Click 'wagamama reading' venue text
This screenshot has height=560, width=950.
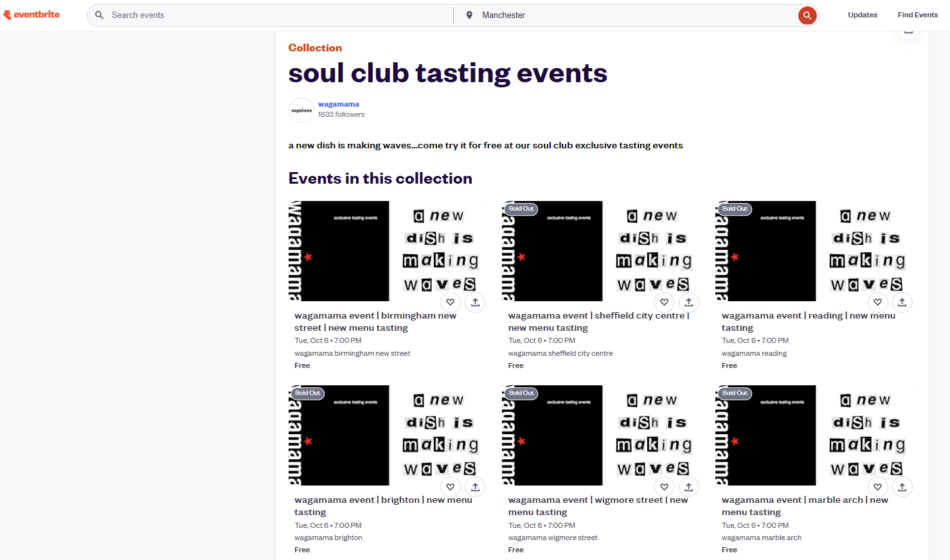(754, 353)
